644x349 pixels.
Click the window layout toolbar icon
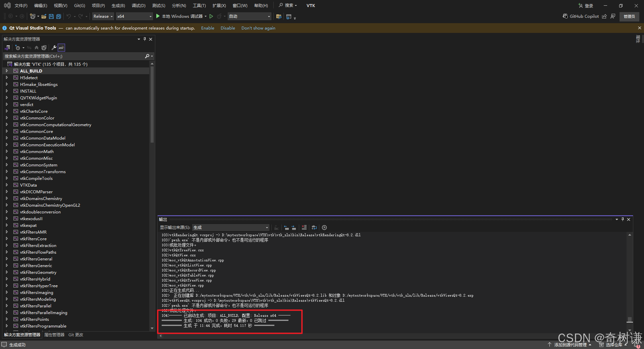pyautogui.click(x=289, y=16)
